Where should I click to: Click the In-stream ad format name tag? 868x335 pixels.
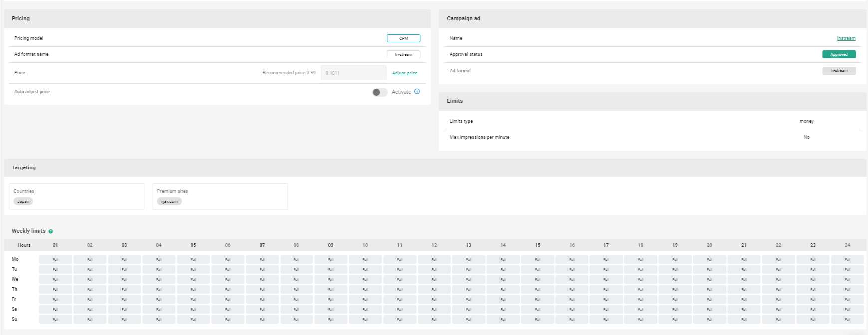pyautogui.click(x=403, y=54)
